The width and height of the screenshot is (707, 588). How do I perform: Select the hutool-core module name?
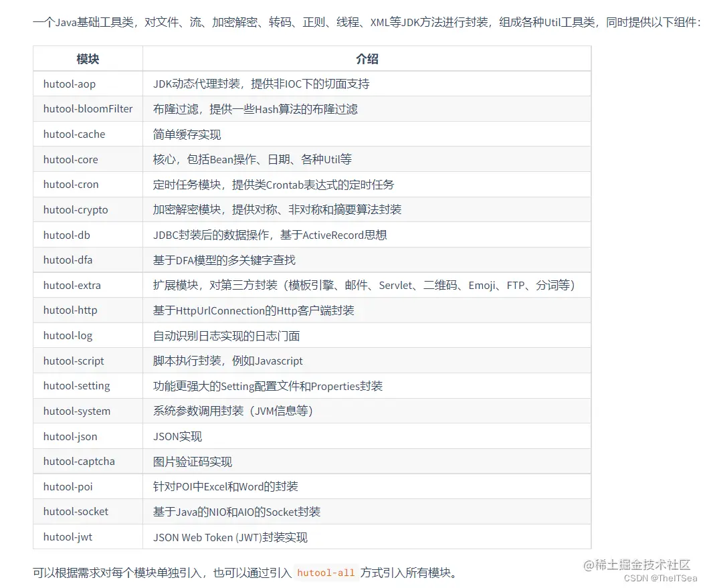70,159
